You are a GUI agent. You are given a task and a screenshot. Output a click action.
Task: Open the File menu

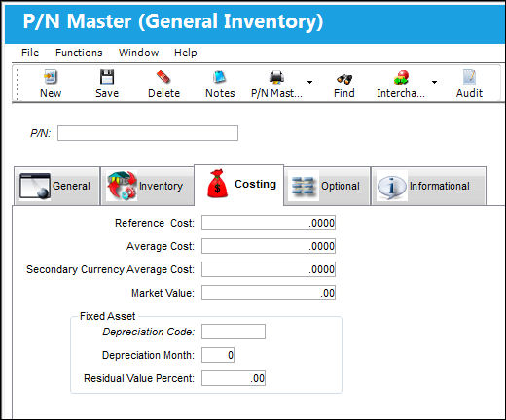(x=30, y=52)
